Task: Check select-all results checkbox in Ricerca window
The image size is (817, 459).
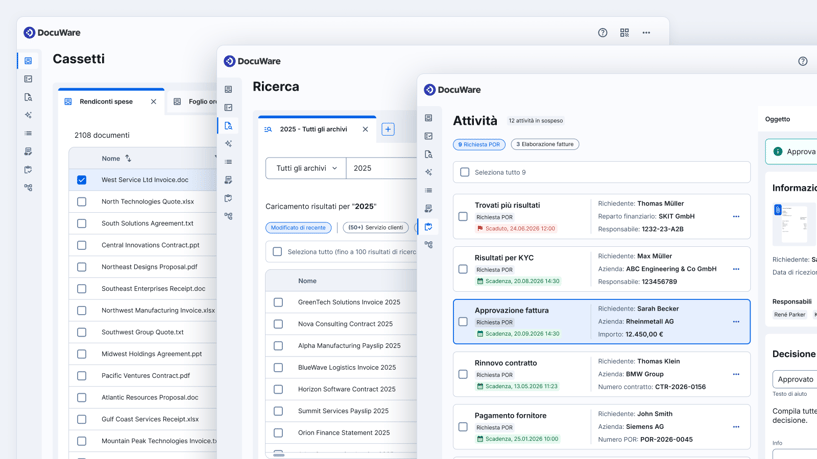Action: 277,252
